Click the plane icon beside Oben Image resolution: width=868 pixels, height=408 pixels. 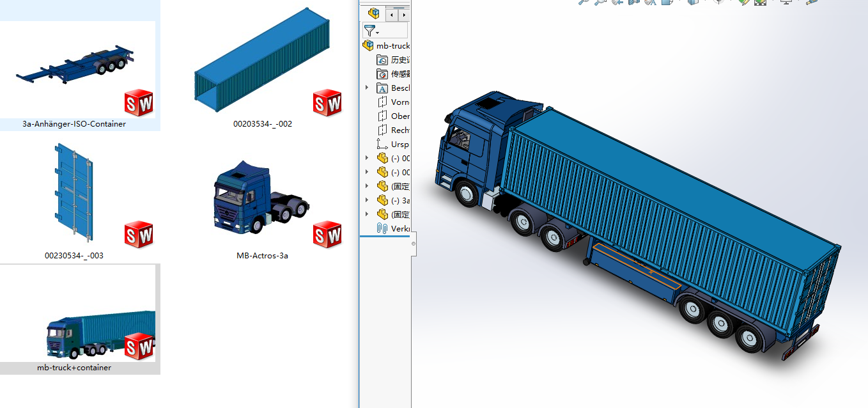point(382,116)
